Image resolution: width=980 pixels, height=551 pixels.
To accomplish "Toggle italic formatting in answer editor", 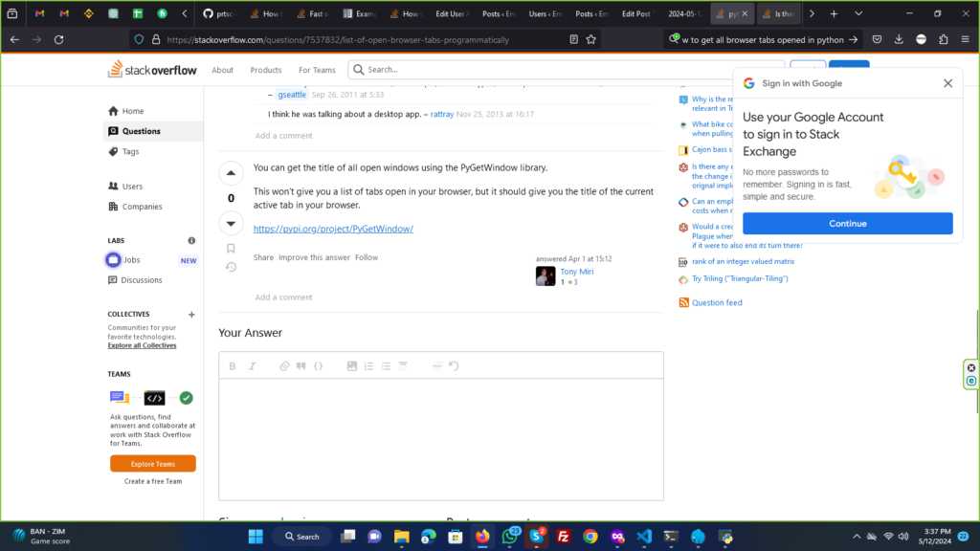I will pos(253,365).
